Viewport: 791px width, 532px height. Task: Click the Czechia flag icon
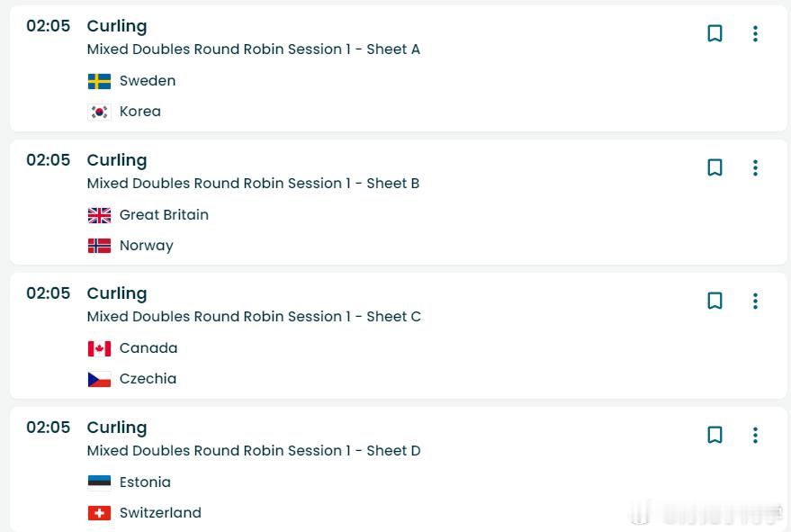tap(99, 379)
